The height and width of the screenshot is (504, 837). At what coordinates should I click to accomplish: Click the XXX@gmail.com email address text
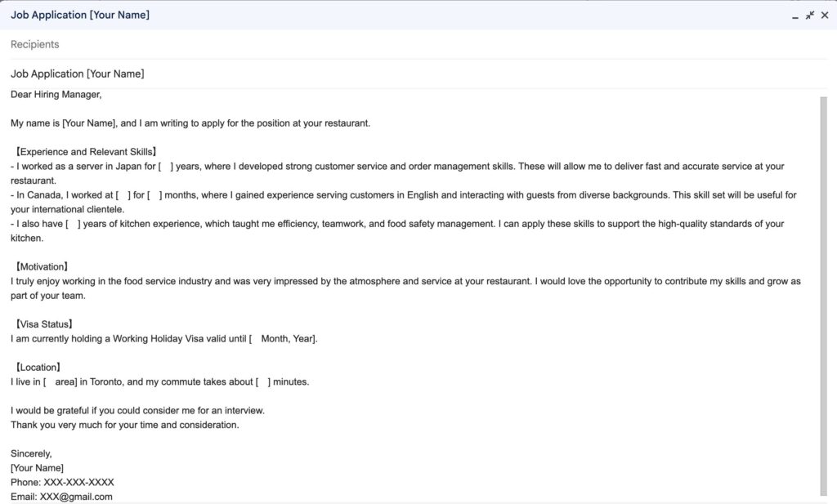pos(76,497)
